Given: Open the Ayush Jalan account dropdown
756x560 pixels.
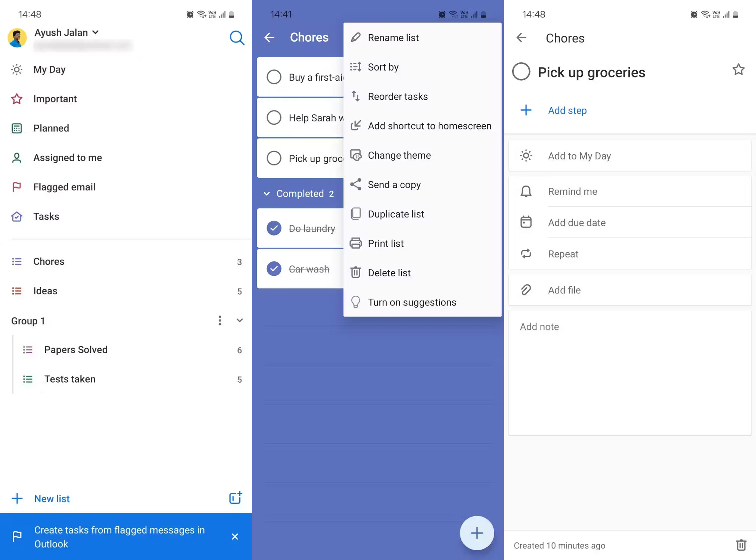Looking at the screenshot, I should pyautogui.click(x=96, y=32).
